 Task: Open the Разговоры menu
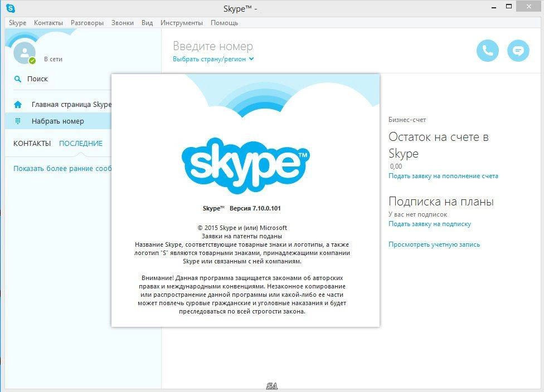click(x=87, y=23)
